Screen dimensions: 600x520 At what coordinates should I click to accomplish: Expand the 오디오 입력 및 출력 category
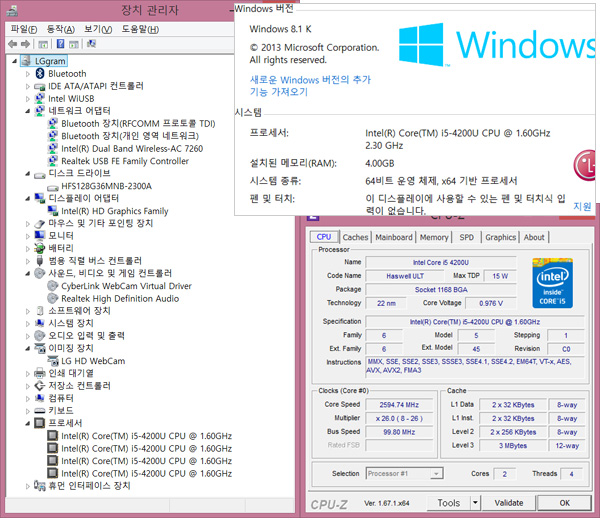(x=28, y=336)
